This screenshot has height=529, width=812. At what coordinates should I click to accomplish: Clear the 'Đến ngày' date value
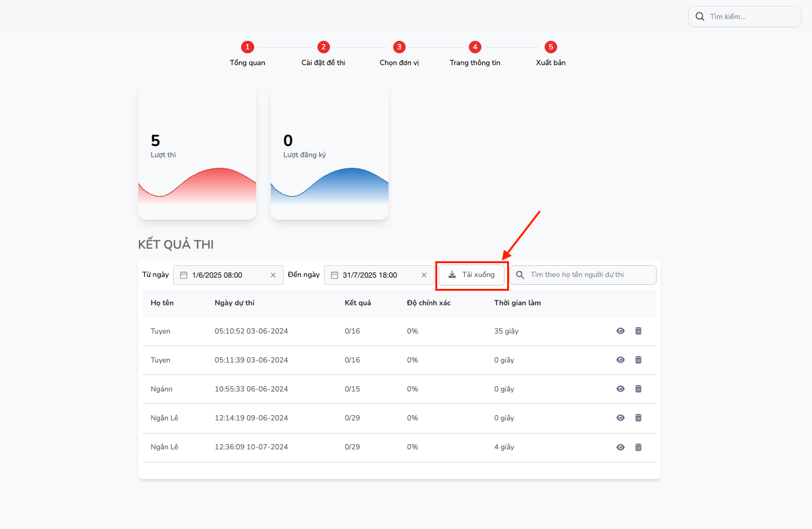[424, 275]
